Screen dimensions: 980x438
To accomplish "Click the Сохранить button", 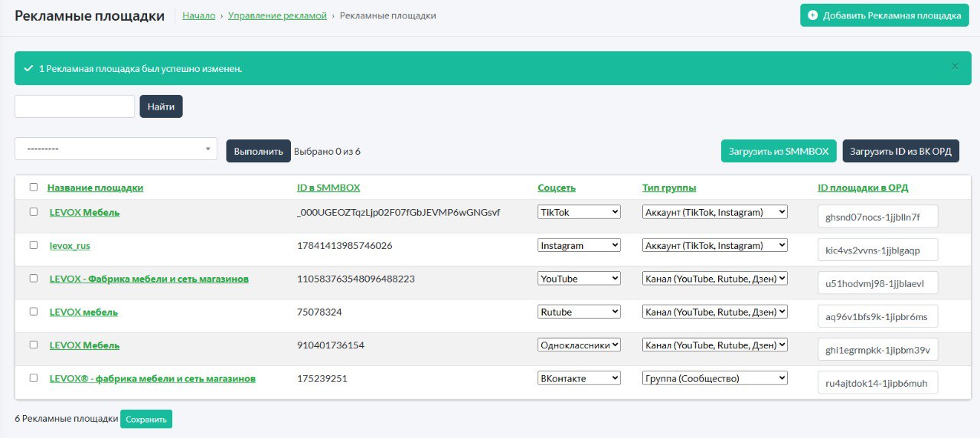I will coord(146,419).
